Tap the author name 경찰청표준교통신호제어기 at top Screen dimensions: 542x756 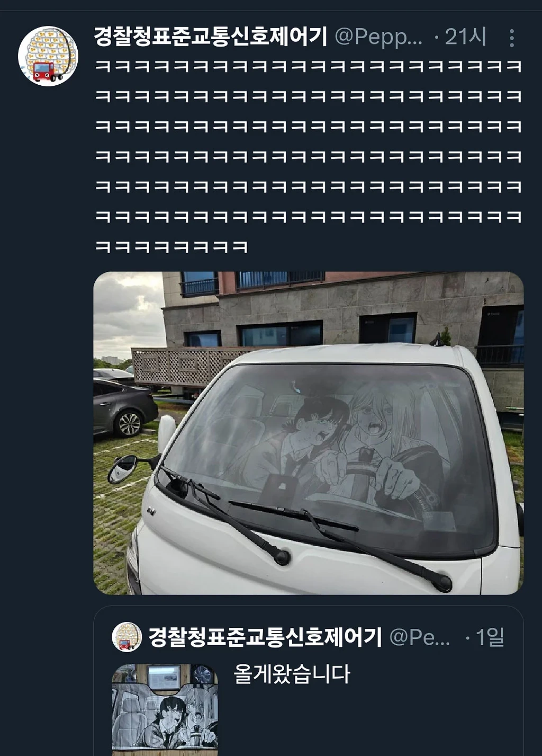pos(211,37)
